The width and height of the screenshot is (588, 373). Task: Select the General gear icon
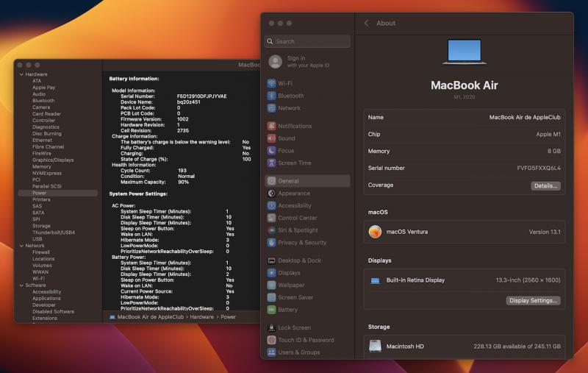[x=271, y=181]
